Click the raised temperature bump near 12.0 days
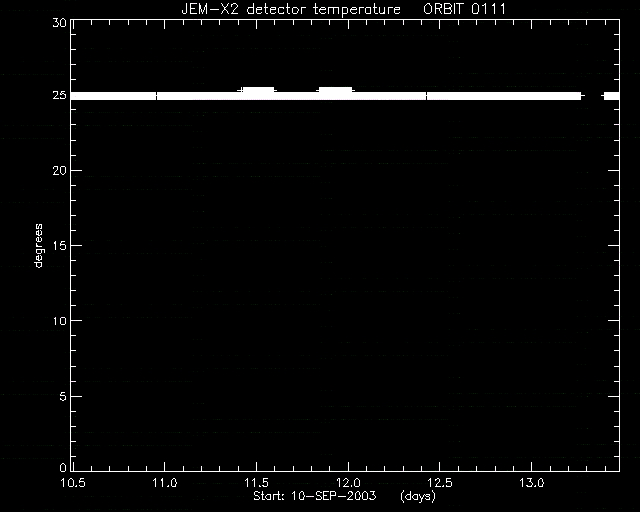The image size is (640, 512). coord(335,90)
